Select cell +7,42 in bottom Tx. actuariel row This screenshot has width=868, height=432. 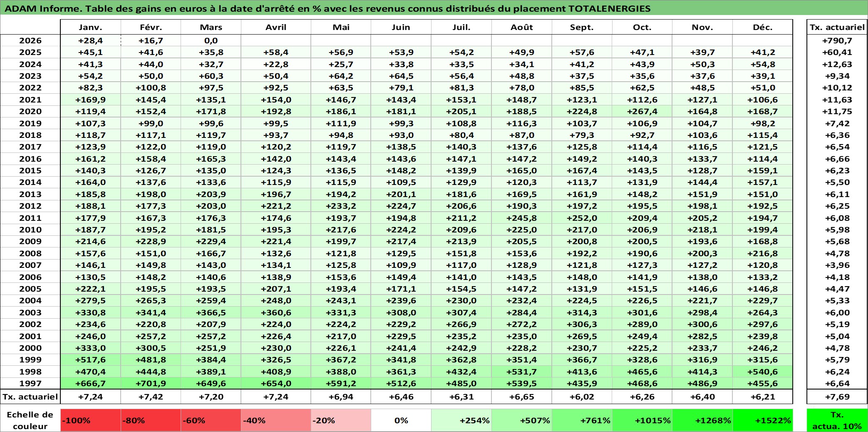[151, 397]
